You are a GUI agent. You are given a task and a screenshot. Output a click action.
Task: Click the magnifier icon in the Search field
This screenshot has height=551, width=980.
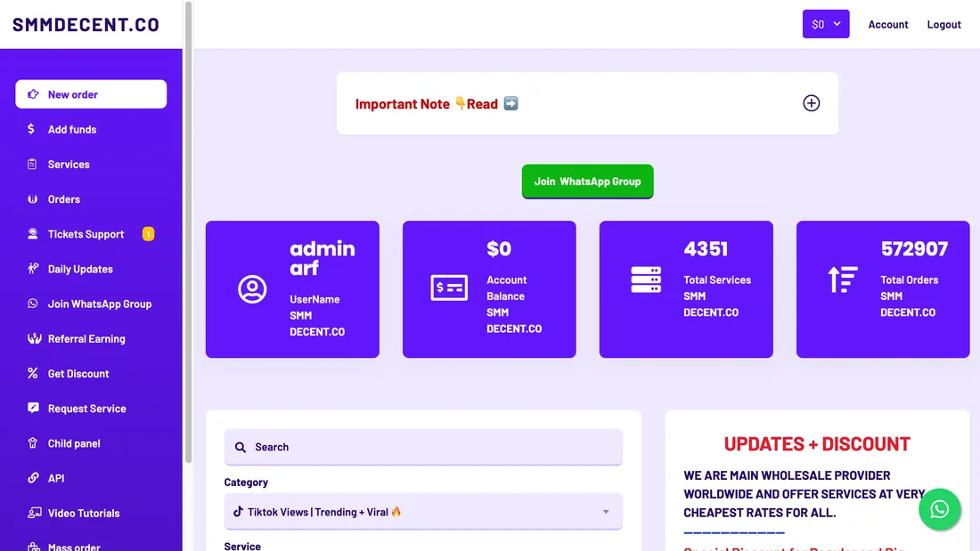[240, 447]
